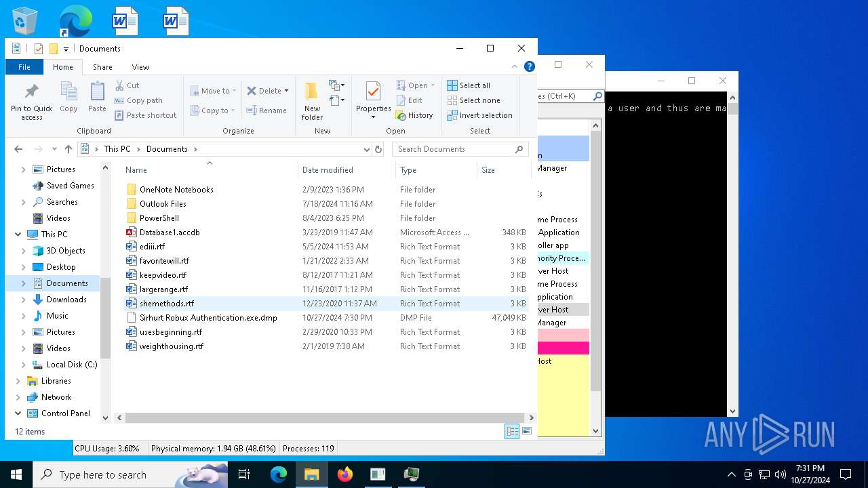Switch to Large icons view layout
Image resolution: width=868 pixels, height=488 pixels.
tap(527, 431)
